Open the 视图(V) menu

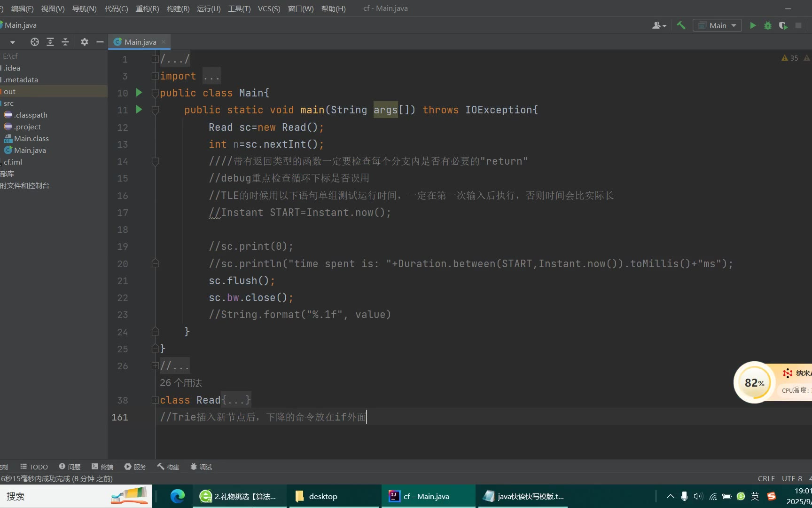point(53,8)
